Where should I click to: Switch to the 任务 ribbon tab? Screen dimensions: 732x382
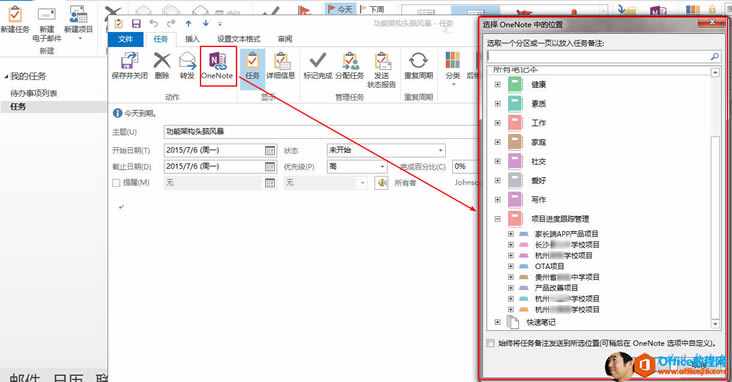pyautogui.click(x=161, y=39)
